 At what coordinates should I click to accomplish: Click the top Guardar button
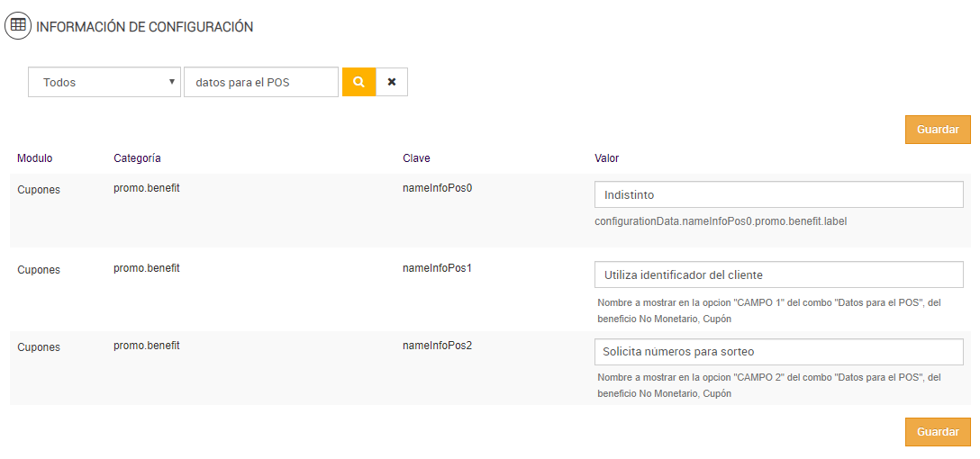938,130
